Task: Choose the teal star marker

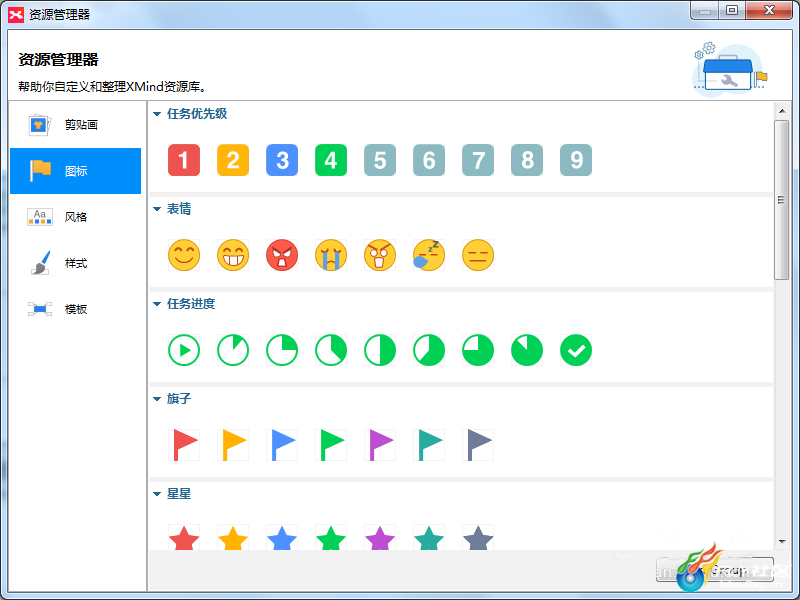Action: point(429,537)
